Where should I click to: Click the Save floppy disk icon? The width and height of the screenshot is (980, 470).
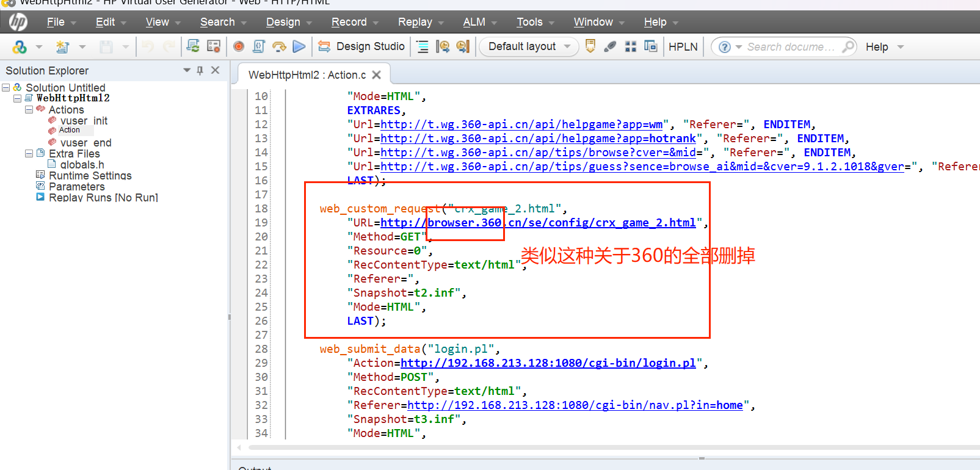coord(106,46)
